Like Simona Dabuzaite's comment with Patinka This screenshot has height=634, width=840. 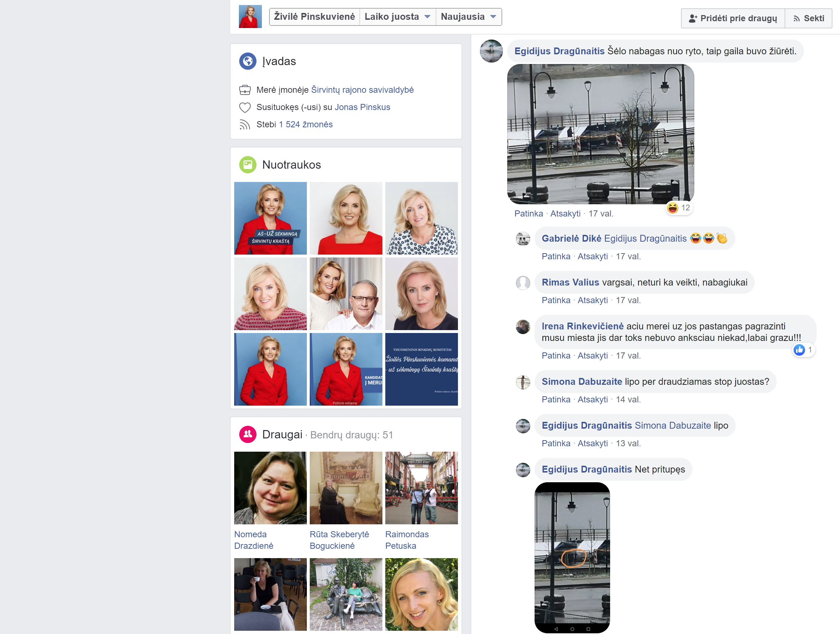point(555,400)
